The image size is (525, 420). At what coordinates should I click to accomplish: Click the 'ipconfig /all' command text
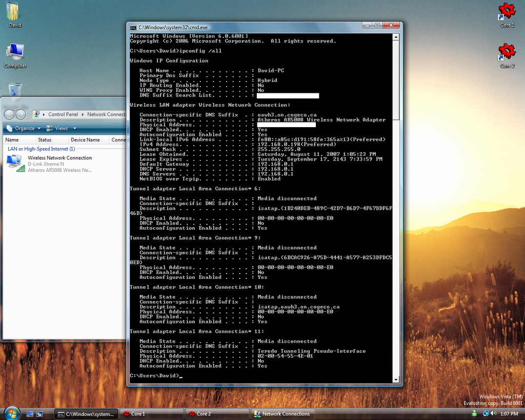click(x=200, y=51)
